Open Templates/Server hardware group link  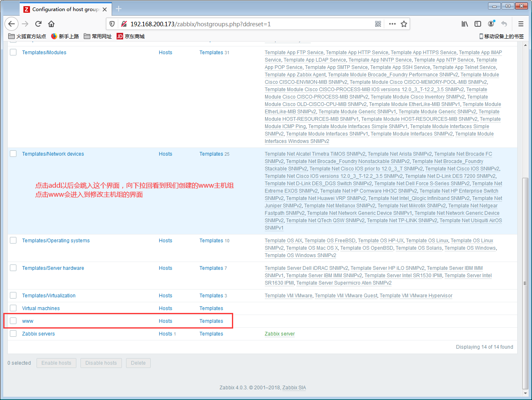tap(53, 268)
